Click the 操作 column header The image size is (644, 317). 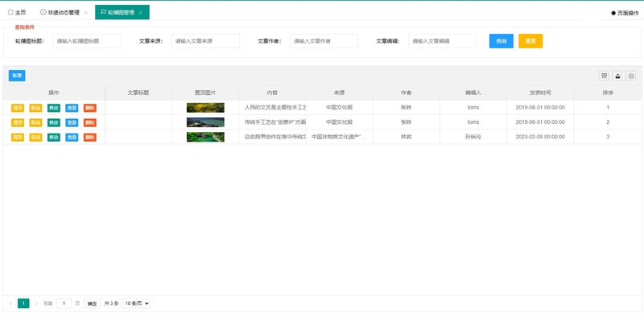coord(54,93)
